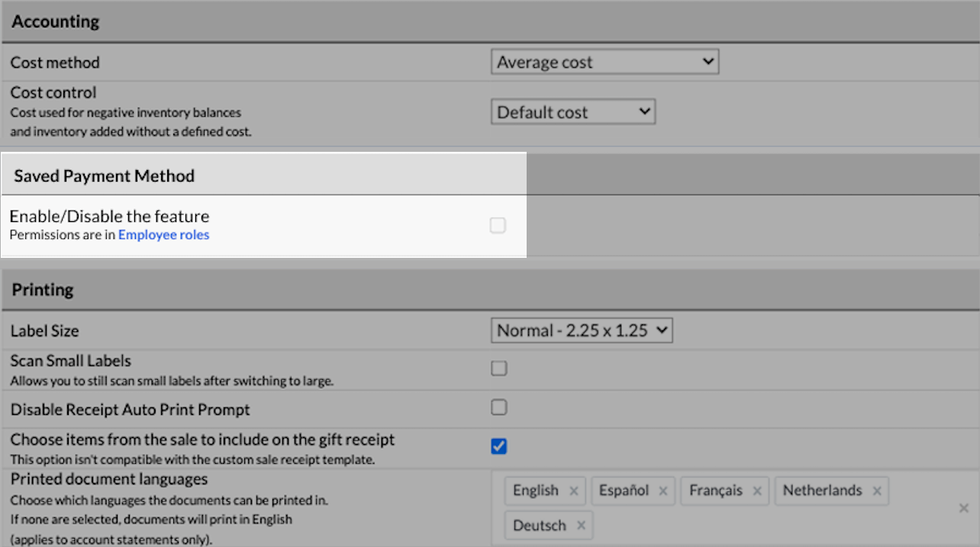Viewport: 980px width, 547px height.
Task: Enable the Saved Payment Method feature checkbox
Action: point(498,225)
